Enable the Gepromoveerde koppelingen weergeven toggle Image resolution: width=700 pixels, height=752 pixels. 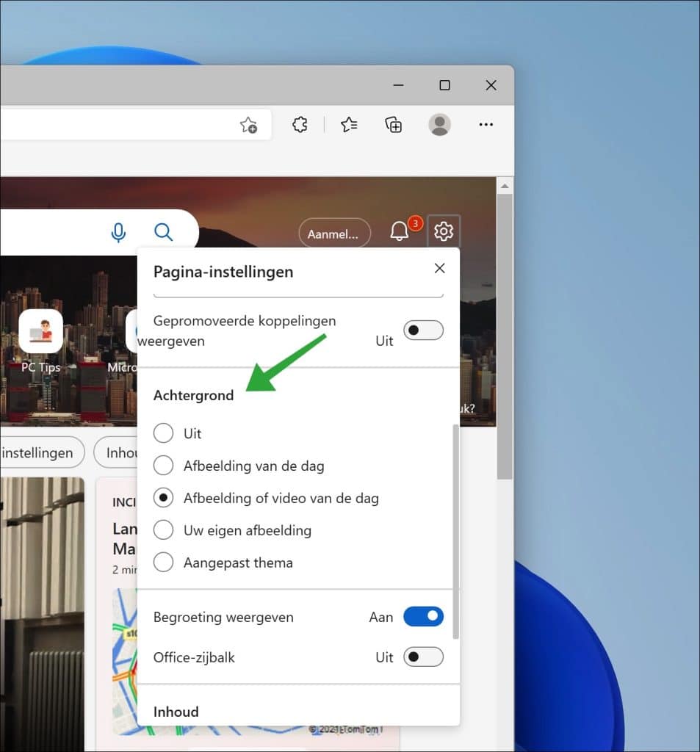[x=424, y=330]
